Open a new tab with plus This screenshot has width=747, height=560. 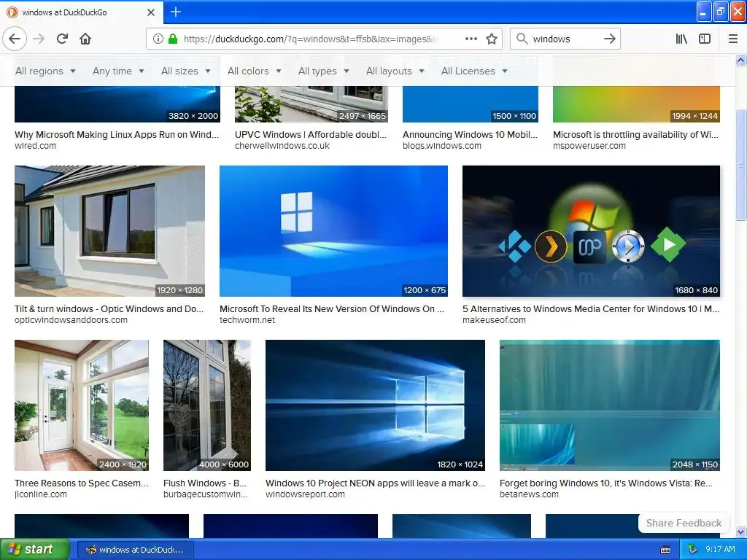click(176, 12)
